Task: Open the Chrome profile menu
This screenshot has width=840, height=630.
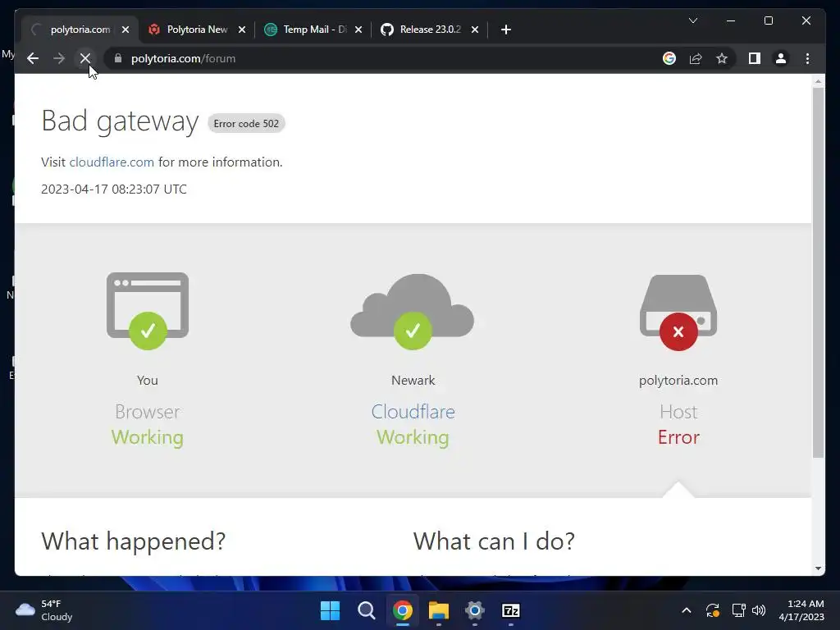Action: point(781,58)
